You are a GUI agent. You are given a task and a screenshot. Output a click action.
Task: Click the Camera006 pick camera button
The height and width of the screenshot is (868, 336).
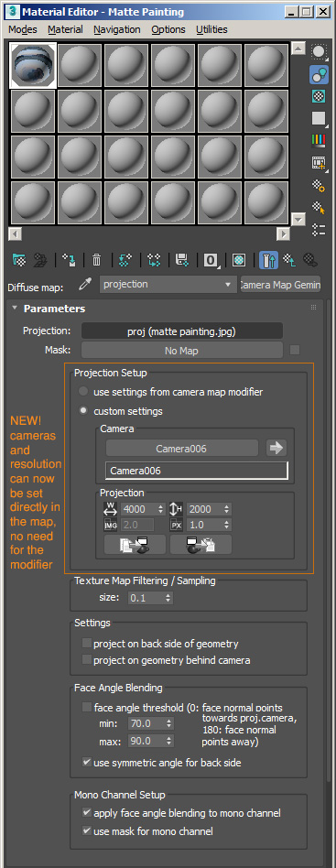182,449
